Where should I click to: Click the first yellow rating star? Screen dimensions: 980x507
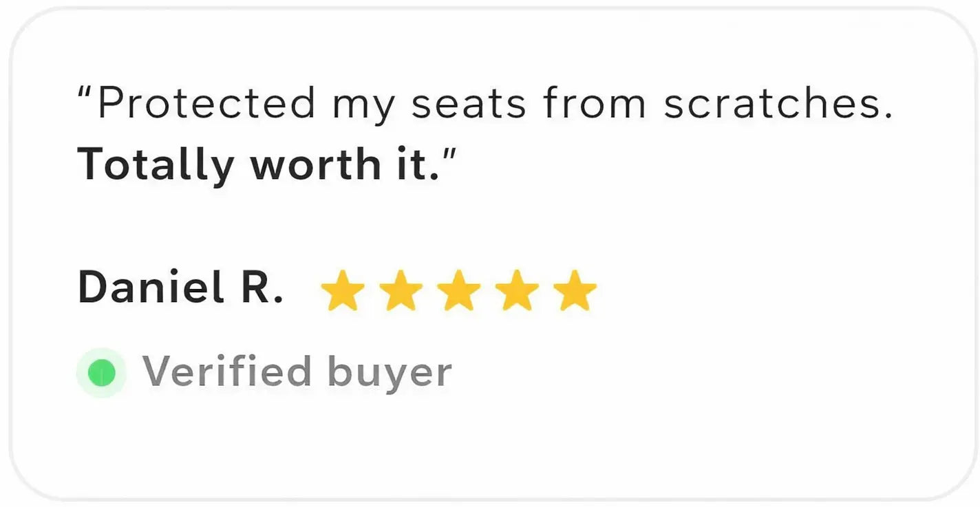pyautogui.click(x=342, y=291)
